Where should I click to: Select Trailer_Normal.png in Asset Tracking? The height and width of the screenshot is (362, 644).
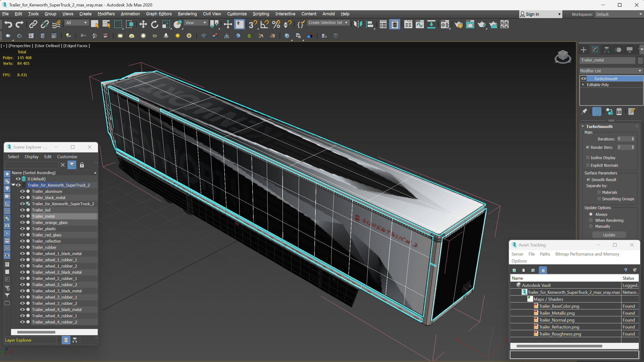[x=557, y=320]
